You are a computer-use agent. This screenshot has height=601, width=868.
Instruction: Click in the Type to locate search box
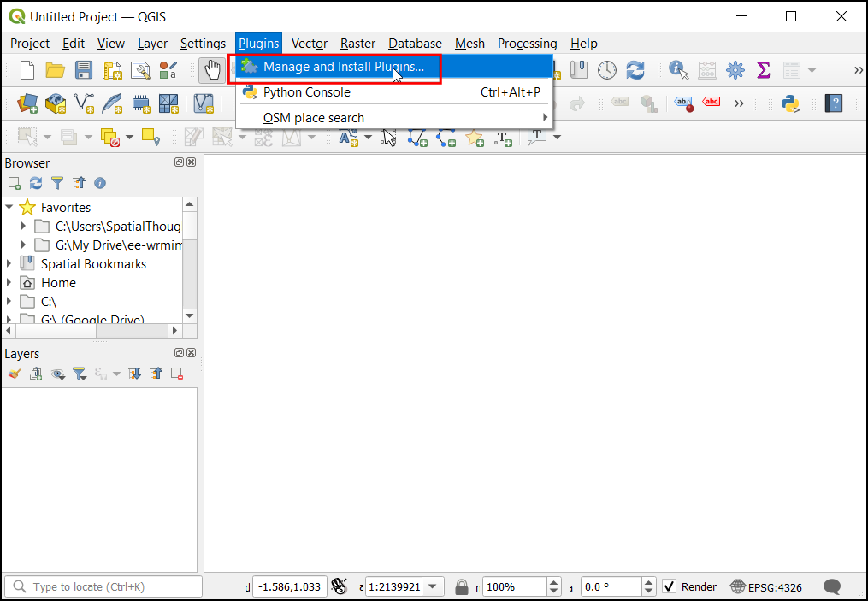click(x=103, y=586)
